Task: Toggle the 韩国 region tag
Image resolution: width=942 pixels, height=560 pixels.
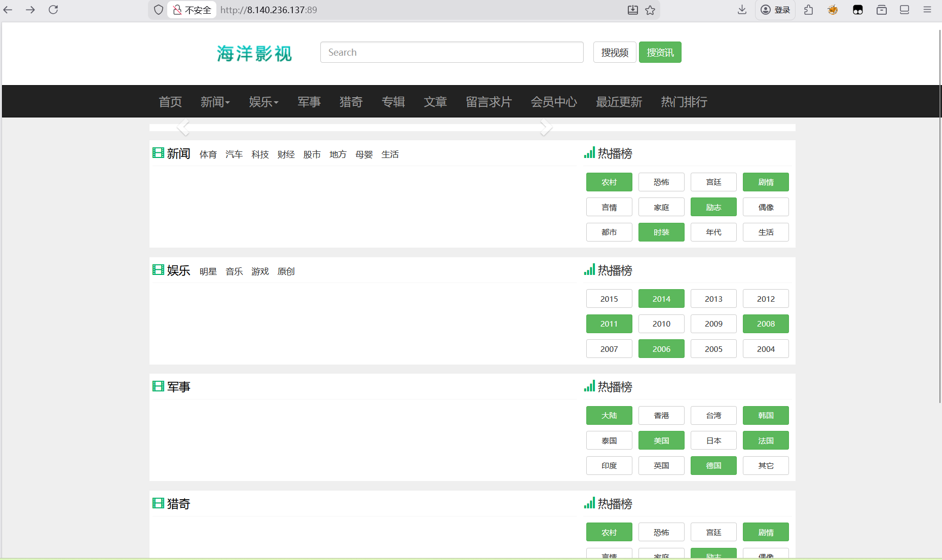Action: pos(765,415)
